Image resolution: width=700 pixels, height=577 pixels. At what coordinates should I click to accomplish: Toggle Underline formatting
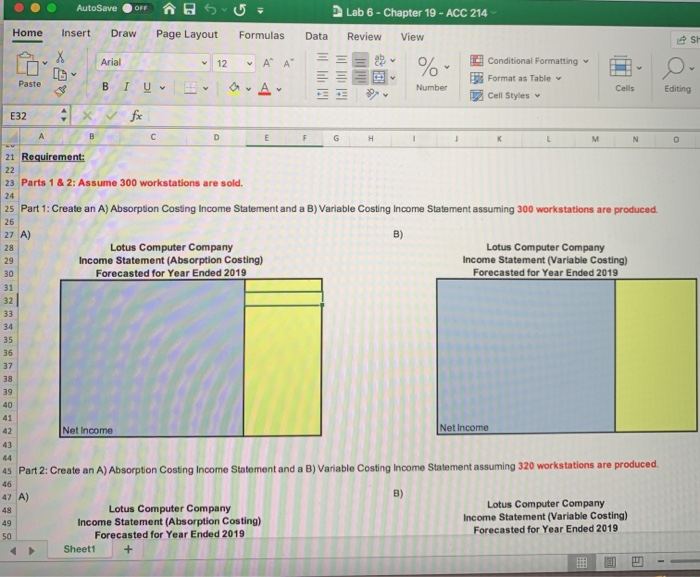[x=147, y=88]
